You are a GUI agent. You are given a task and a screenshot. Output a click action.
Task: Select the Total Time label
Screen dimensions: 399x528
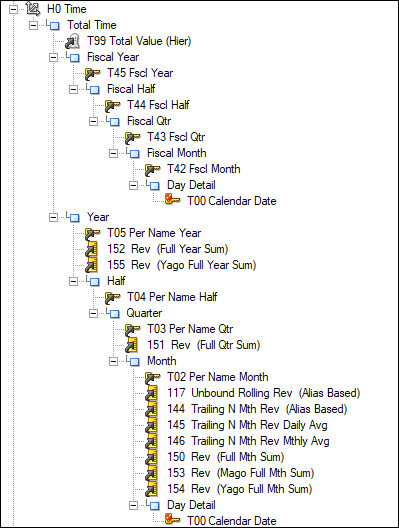pyautogui.click(x=92, y=25)
